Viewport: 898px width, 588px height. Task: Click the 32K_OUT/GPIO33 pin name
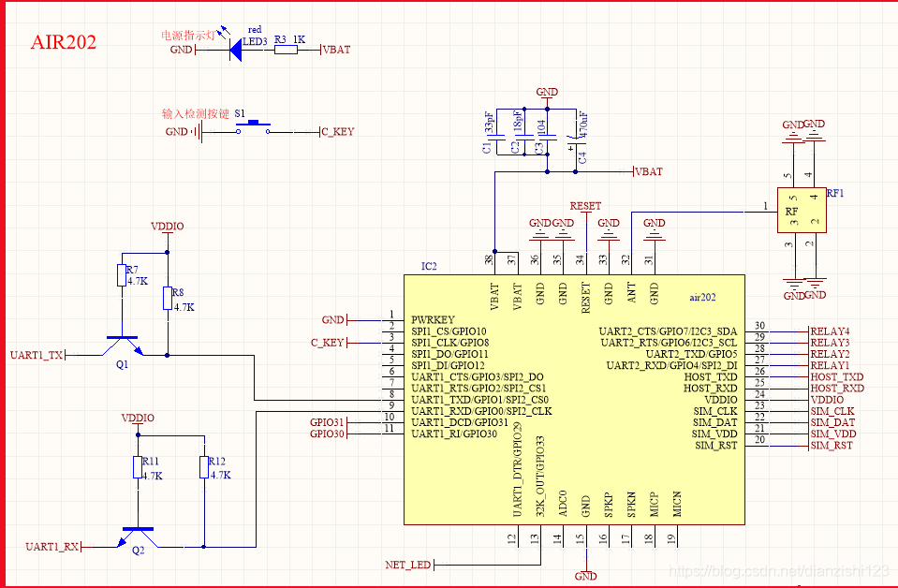click(x=540, y=477)
